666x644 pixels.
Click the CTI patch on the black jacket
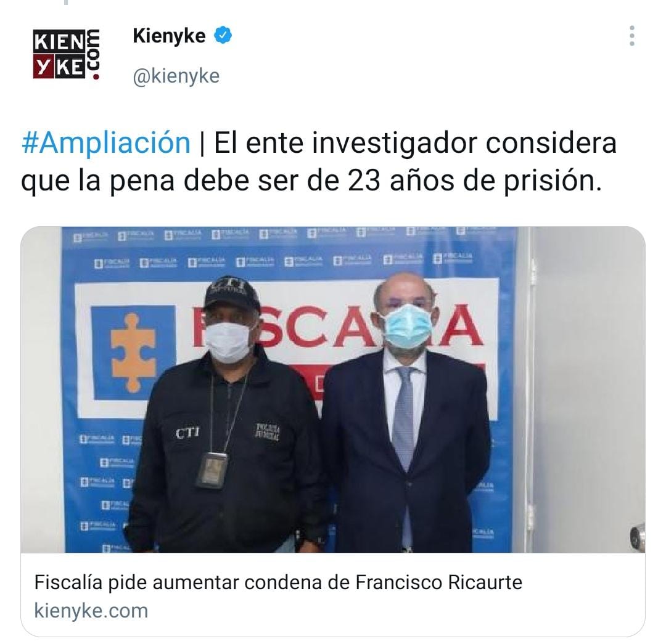pos(187,433)
